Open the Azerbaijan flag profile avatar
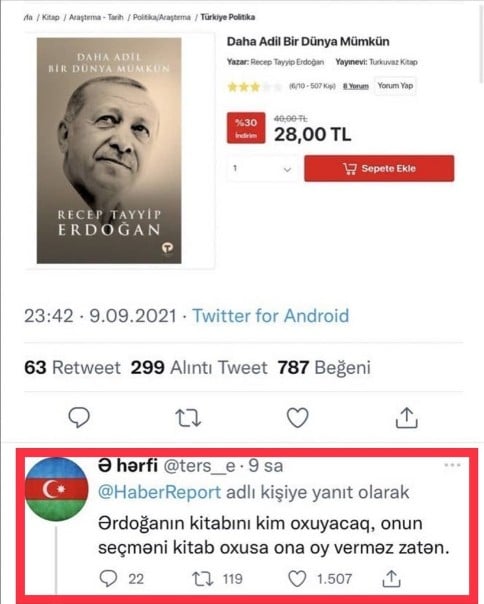The width and height of the screenshot is (484, 604). (x=57, y=489)
